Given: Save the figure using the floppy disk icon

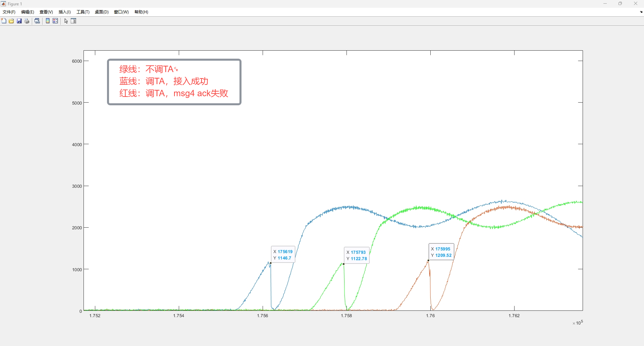Looking at the screenshot, I should pos(19,21).
